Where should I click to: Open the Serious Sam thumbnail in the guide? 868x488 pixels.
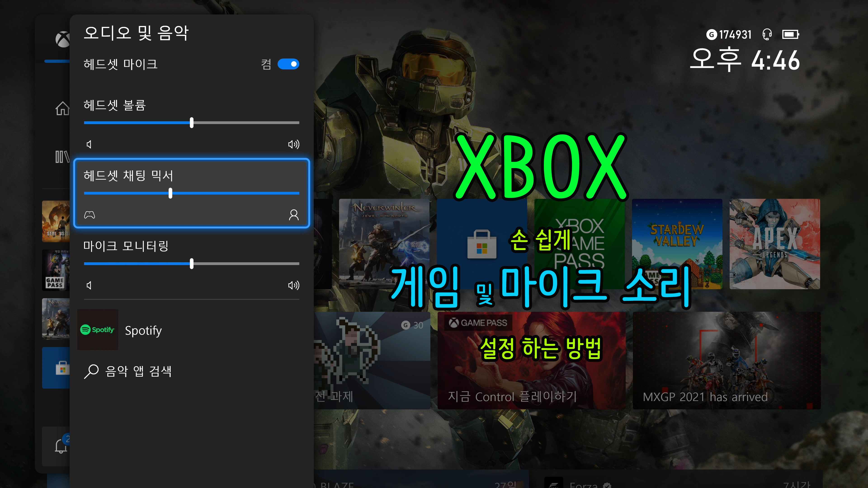click(x=56, y=221)
